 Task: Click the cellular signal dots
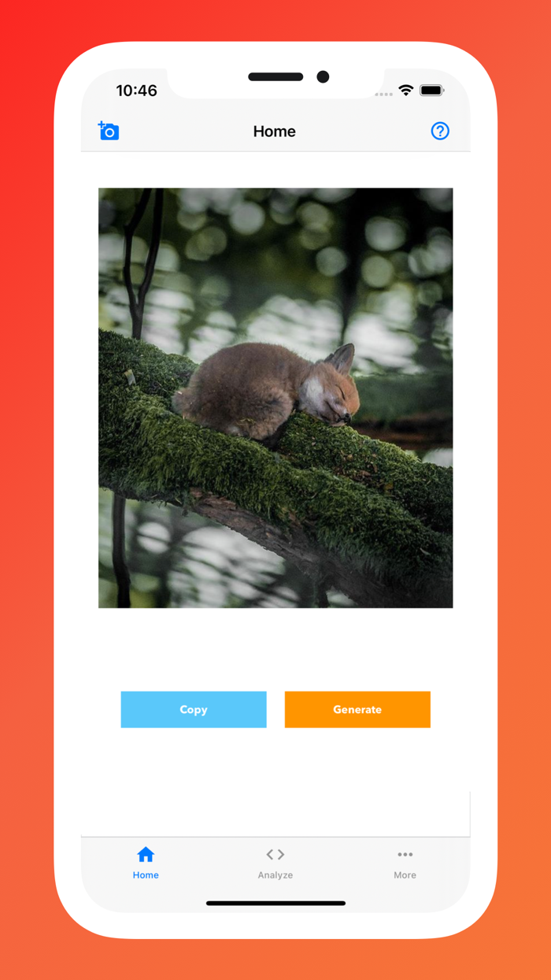(383, 95)
